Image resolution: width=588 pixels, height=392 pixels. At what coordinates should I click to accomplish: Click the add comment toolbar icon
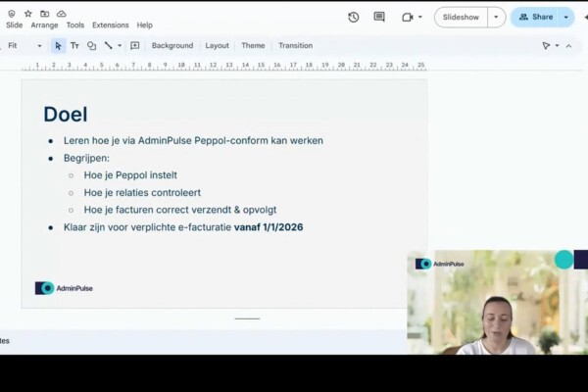134,46
